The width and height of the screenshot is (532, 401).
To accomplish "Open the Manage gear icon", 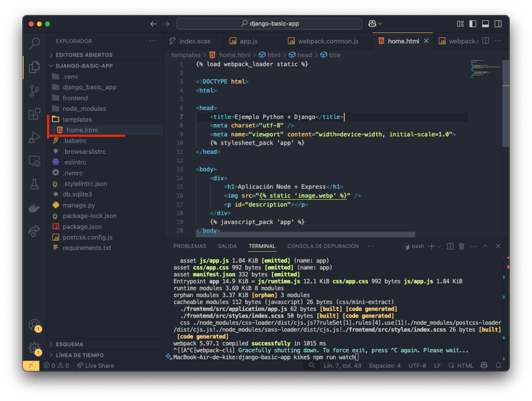I will [x=34, y=348].
